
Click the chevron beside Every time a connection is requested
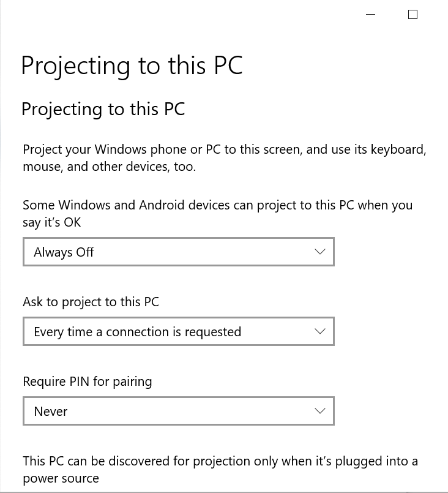coord(319,331)
